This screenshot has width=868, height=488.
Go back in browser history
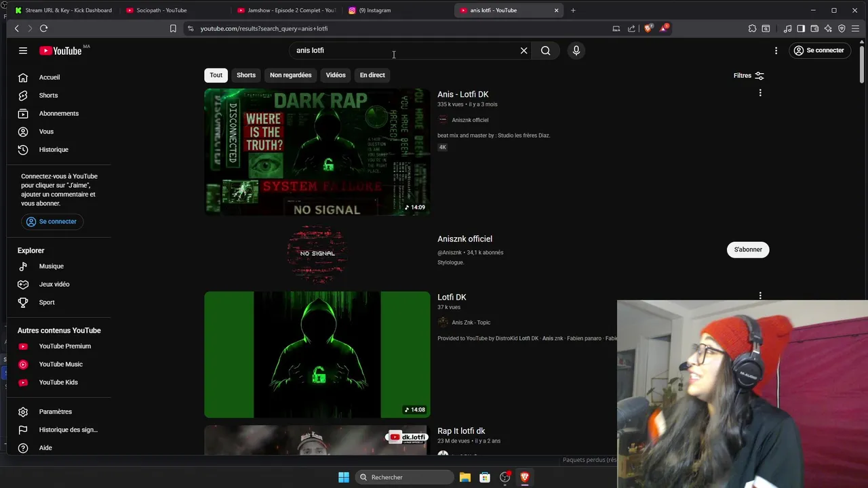(17, 28)
